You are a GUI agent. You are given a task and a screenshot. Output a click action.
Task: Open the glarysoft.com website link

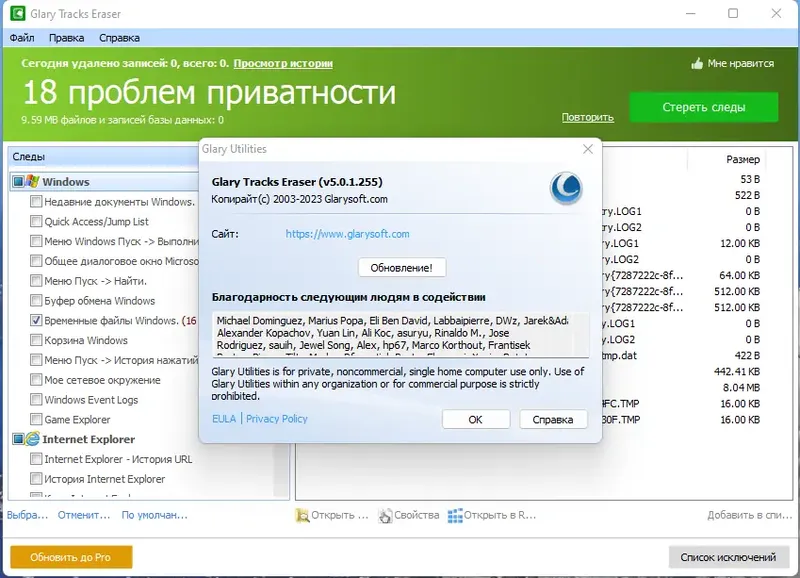click(347, 234)
